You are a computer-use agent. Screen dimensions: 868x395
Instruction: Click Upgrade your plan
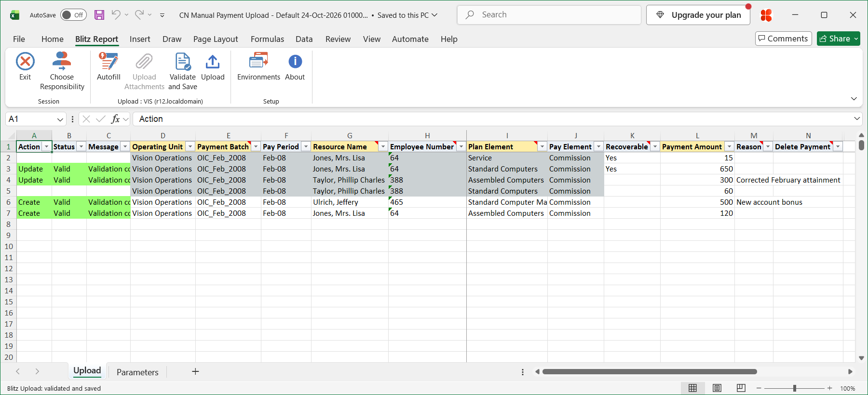(698, 15)
